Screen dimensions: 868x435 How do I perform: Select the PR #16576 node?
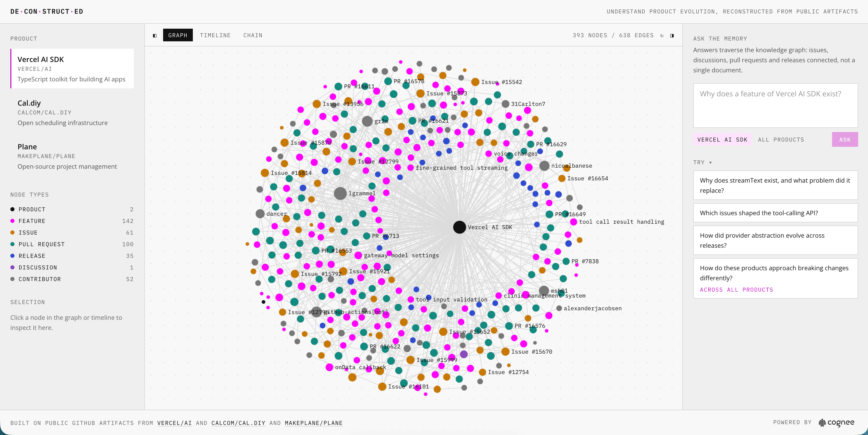(x=509, y=326)
